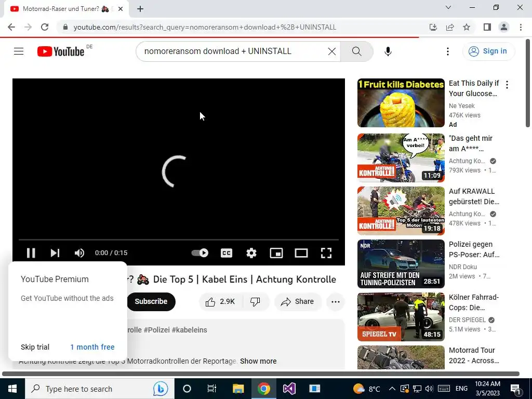Sign in to YouTube
The height and width of the screenshot is (399, 532).
pyautogui.click(x=488, y=51)
